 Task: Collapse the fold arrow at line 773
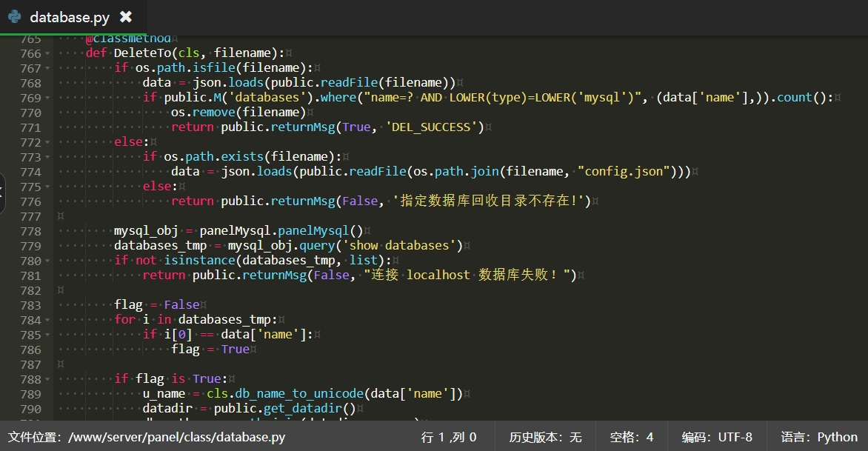pyautogui.click(x=47, y=157)
